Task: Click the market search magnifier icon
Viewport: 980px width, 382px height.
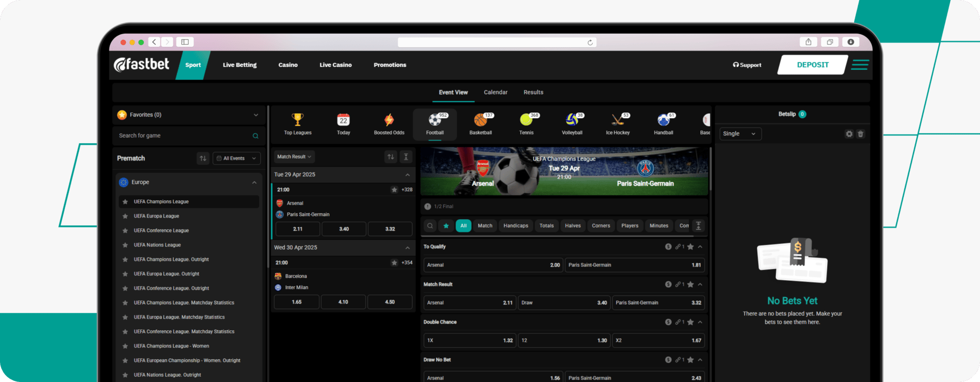Action: [430, 226]
